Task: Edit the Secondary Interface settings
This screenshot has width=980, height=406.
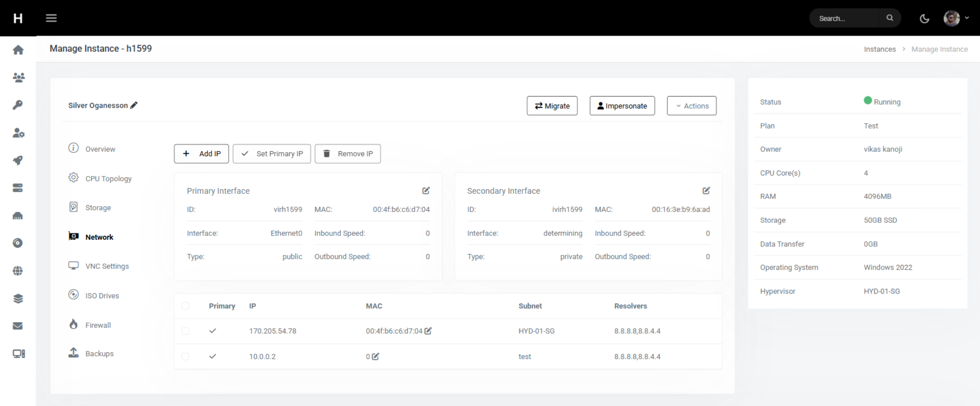Action: 706,191
